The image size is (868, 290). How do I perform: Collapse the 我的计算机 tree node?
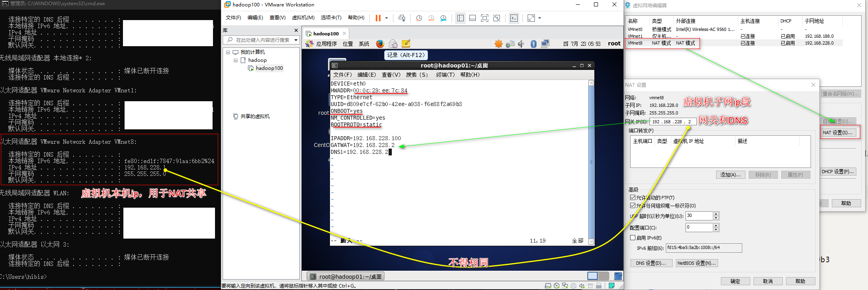[228, 52]
